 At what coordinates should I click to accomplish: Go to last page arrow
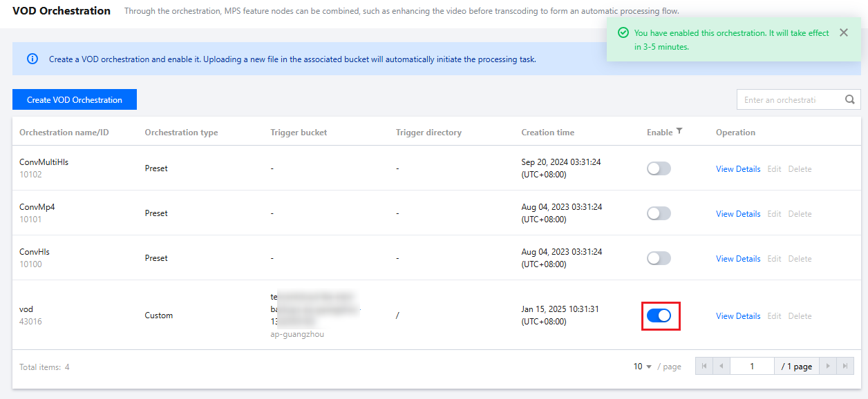(x=845, y=367)
